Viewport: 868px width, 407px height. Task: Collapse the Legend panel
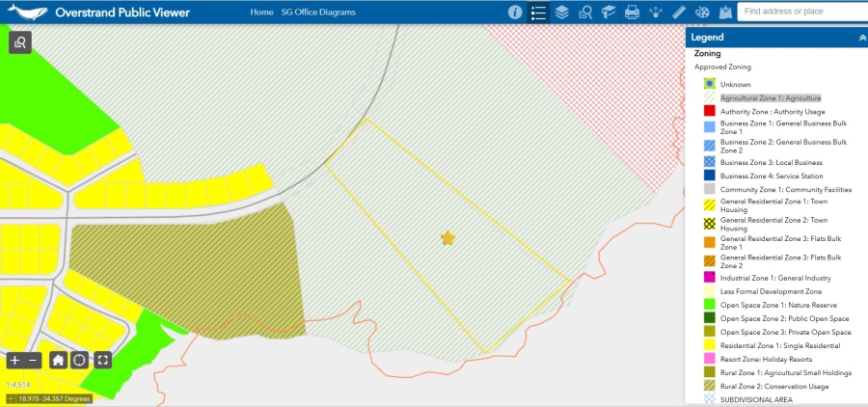click(x=861, y=38)
